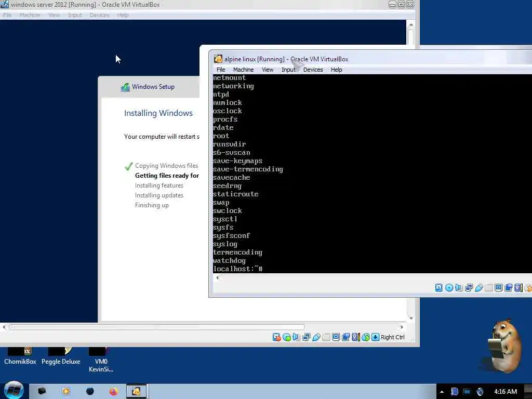
Task: Click network indicator in windows server status bar
Action: coord(307,337)
